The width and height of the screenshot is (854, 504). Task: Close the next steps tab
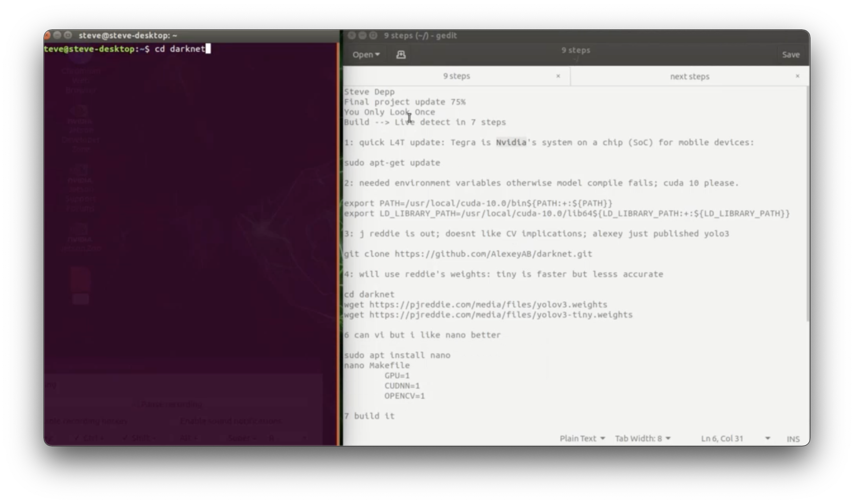point(797,76)
